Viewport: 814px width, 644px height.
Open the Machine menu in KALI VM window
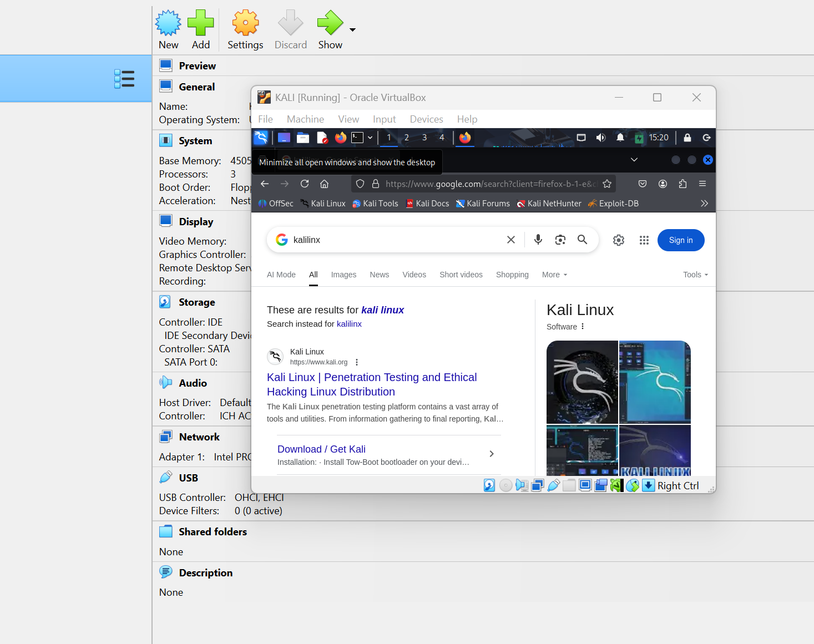[305, 119]
